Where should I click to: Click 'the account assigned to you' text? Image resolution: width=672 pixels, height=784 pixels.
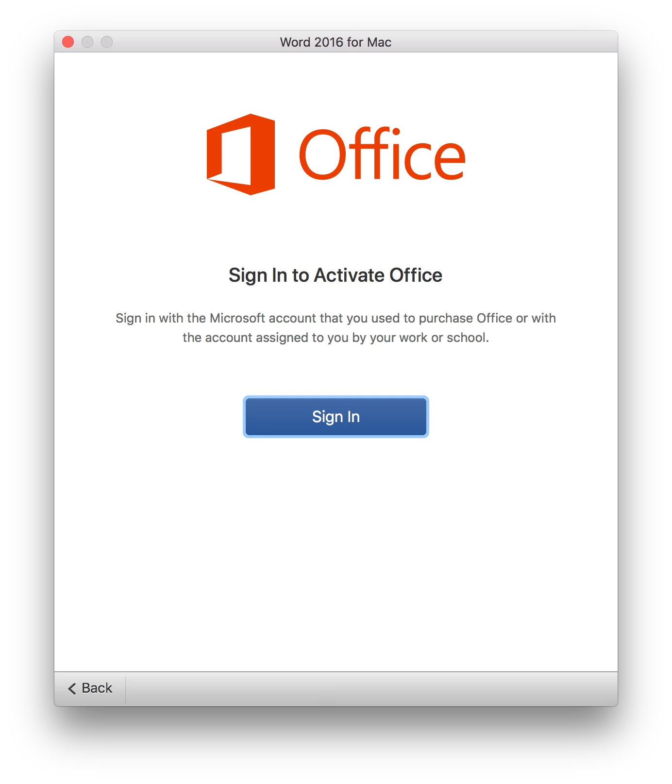point(265,338)
